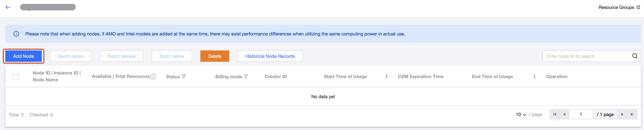This screenshot has height=130, width=644.
Task: Toggle the select-all table checkbox
Action: pos(16,76)
